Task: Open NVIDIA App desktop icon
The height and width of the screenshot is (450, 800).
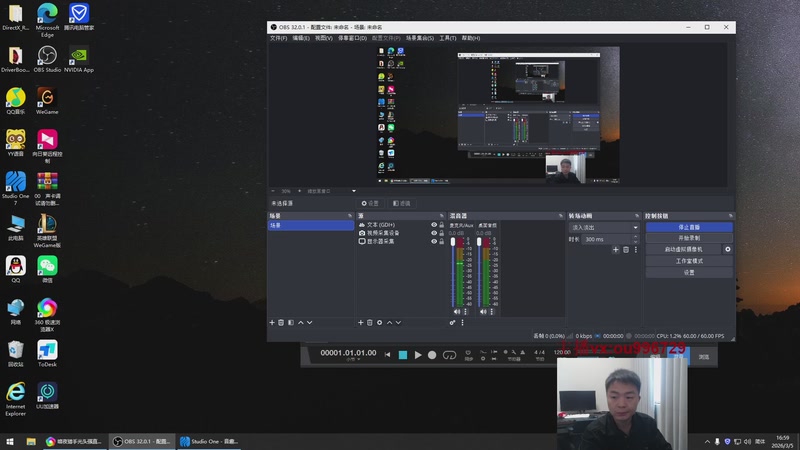Action: 79,59
